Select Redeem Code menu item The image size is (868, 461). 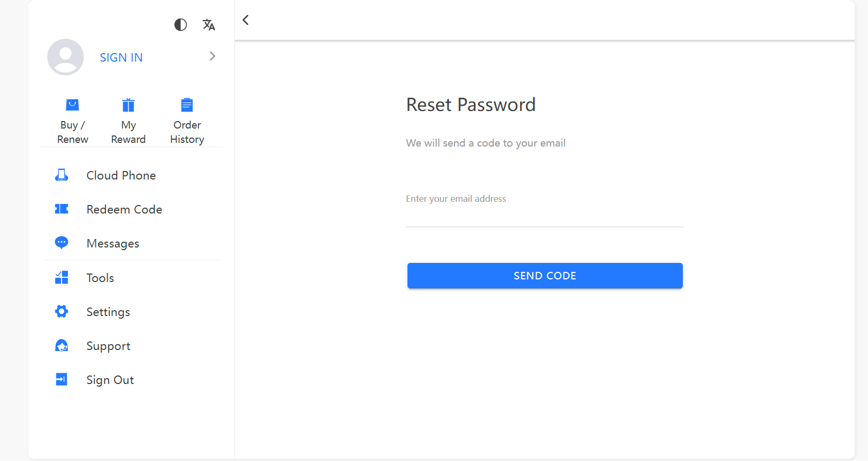pos(131,209)
